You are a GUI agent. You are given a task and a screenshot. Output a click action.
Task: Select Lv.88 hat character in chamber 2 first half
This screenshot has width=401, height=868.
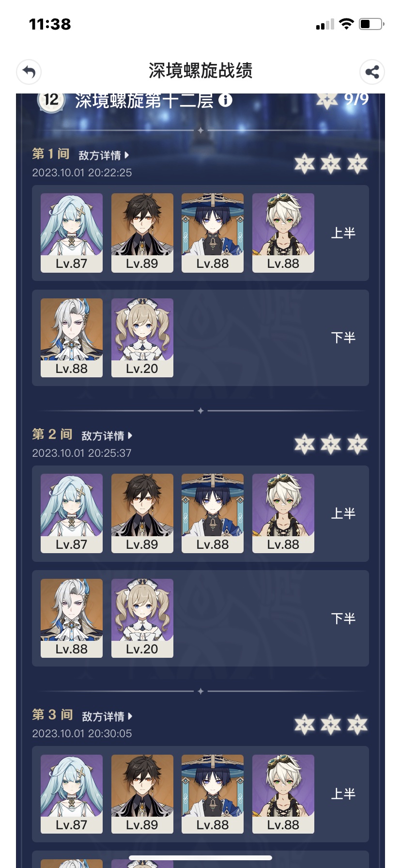click(213, 513)
